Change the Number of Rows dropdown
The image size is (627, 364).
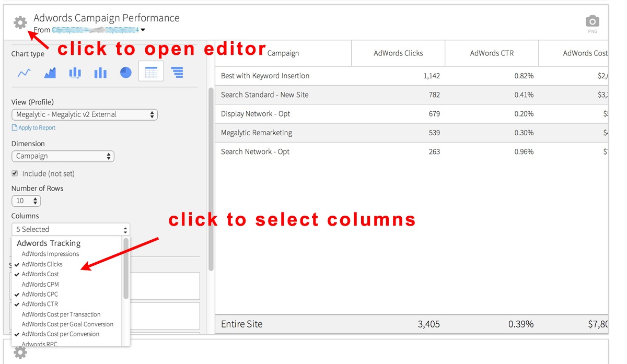point(26,201)
